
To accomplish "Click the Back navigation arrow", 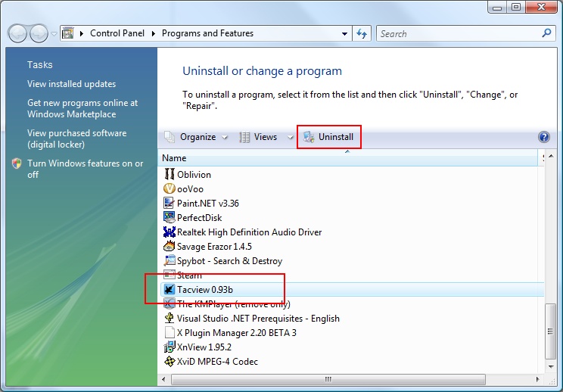I will 17,34.
